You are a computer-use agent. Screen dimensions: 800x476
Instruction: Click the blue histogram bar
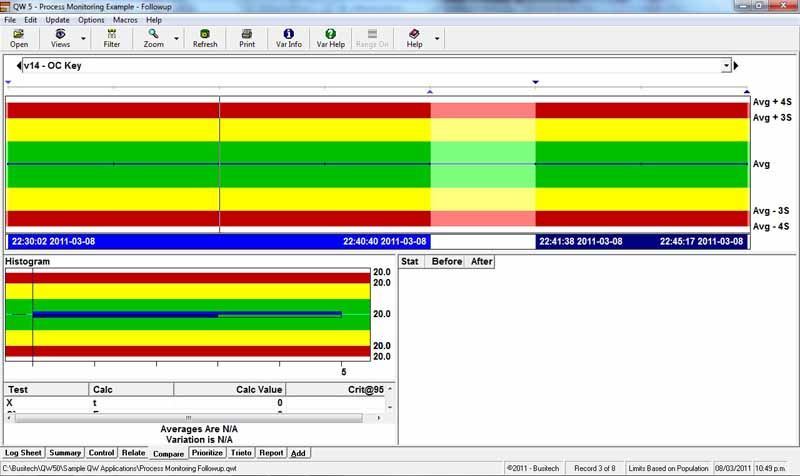pos(187,314)
